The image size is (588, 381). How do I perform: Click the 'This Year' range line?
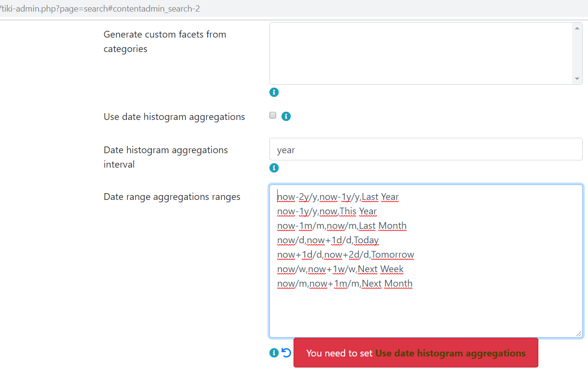click(327, 211)
